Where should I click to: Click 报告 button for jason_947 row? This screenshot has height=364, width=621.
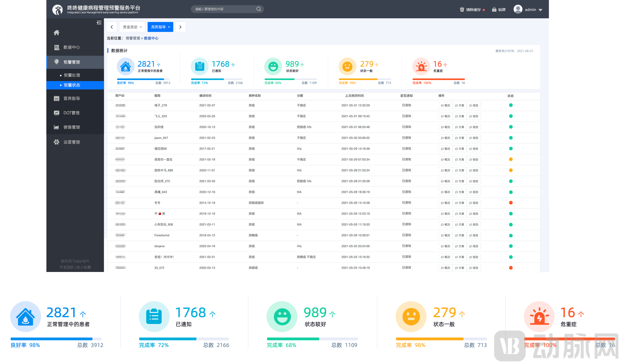tap(474, 138)
